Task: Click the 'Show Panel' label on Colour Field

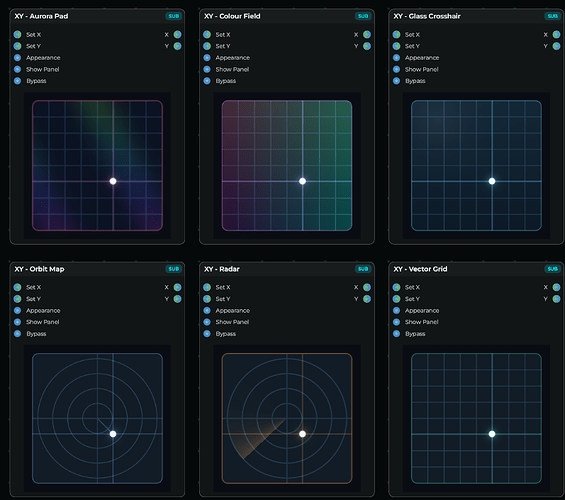Action: [232, 69]
